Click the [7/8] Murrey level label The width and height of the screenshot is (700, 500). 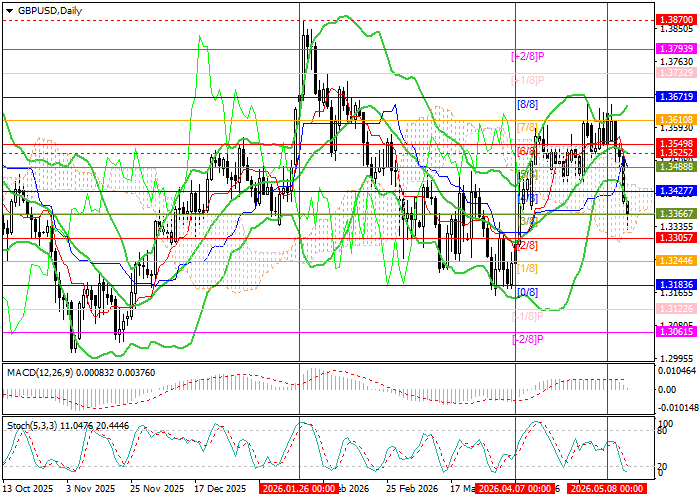coord(527,127)
